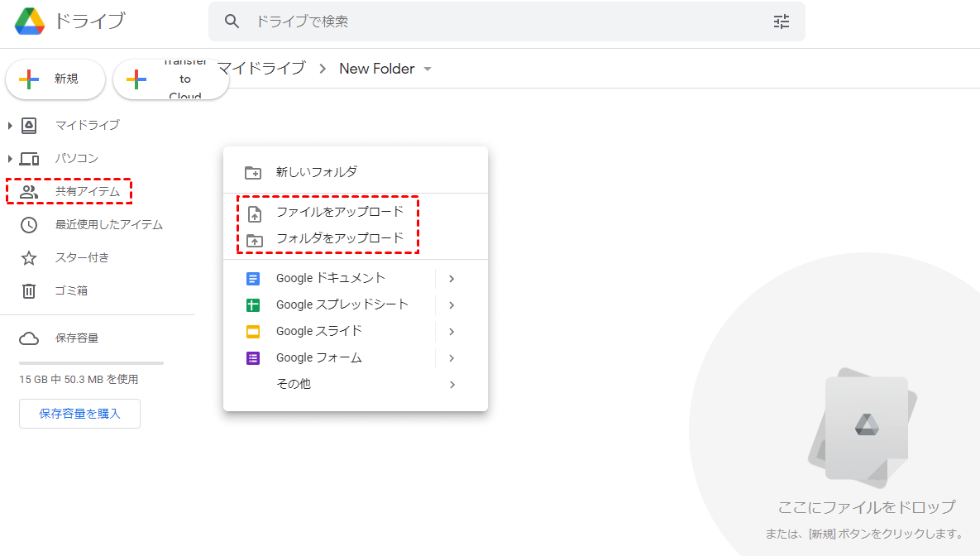The height and width of the screenshot is (556, 980).
Task: Open パソコン in the sidebar
Action: [77, 158]
